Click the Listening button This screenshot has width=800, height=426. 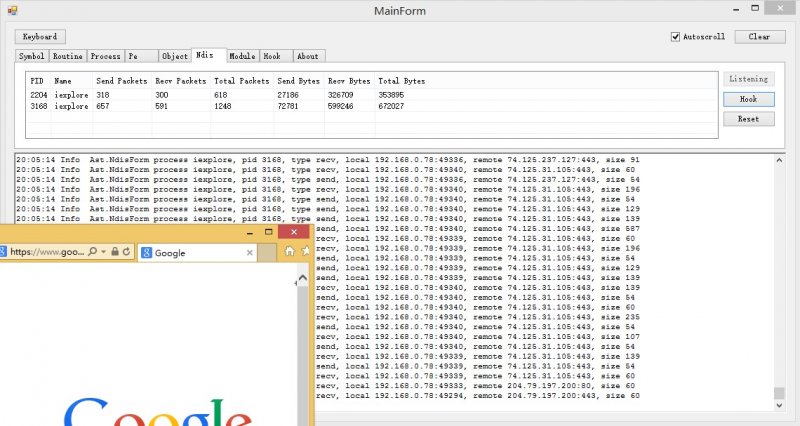click(748, 79)
